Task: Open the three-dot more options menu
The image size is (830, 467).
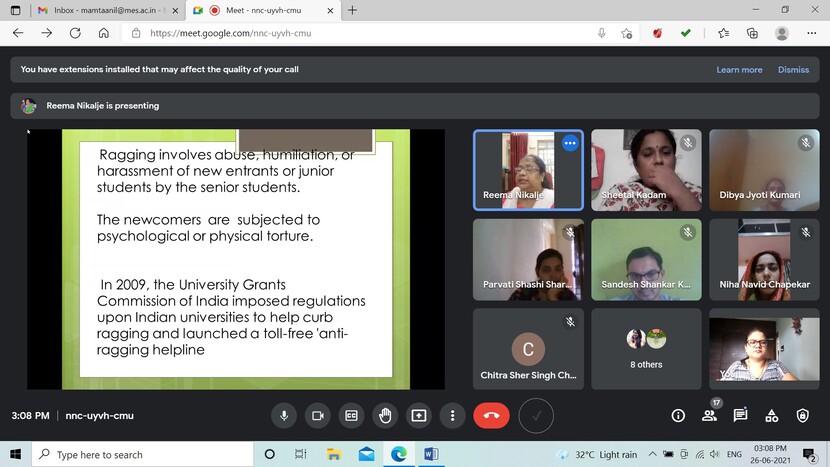Action: point(452,415)
